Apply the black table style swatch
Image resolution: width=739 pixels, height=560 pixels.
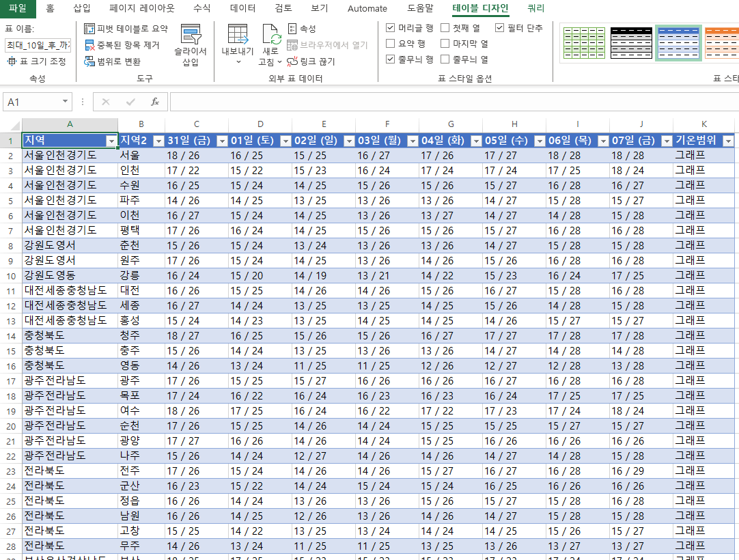point(631,43)
